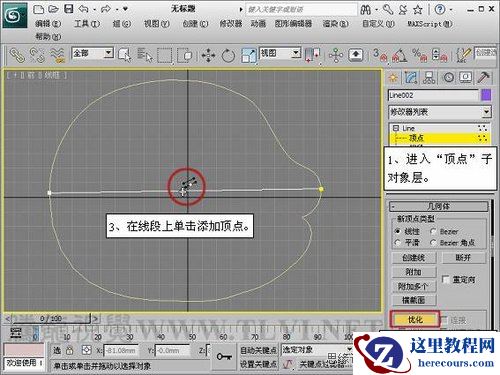Open the 渲染 menu

(x=335, y=24)
